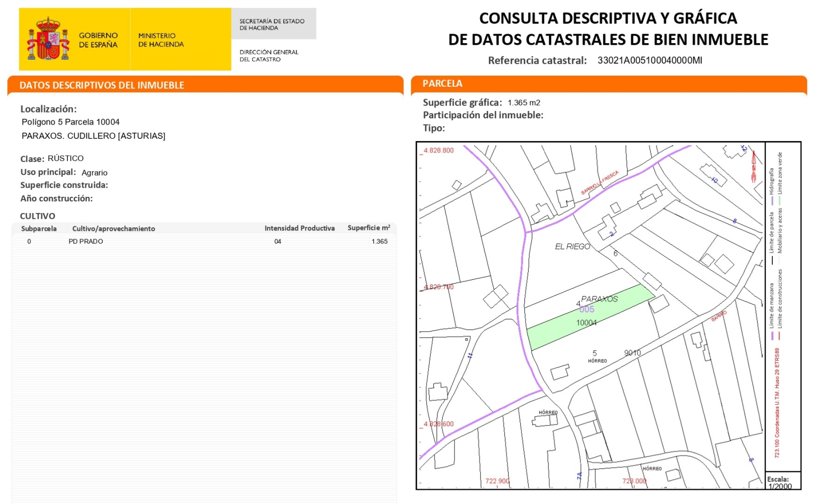
Task: Click the Spanish coat of arms emblem
Action: [48, 39]
